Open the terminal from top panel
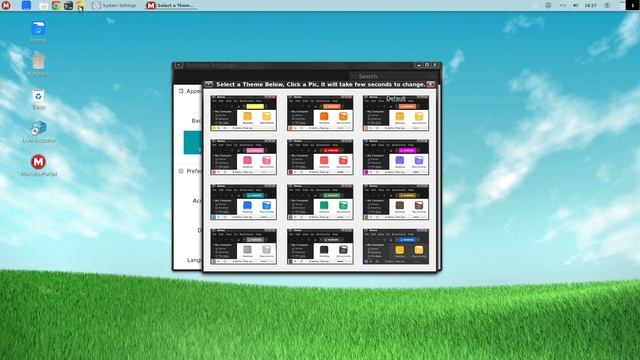The width and height of the screenshot is (640, 360). [68, 5]
